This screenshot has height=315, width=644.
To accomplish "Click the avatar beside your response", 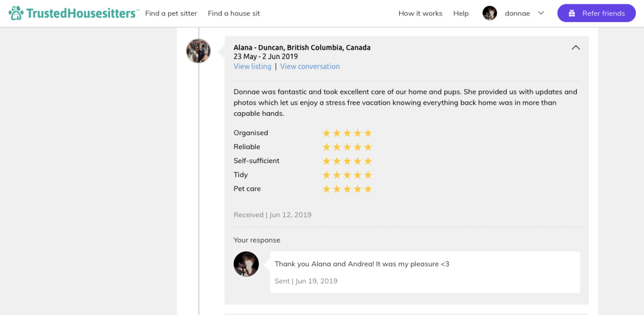I will pos(246,264).
